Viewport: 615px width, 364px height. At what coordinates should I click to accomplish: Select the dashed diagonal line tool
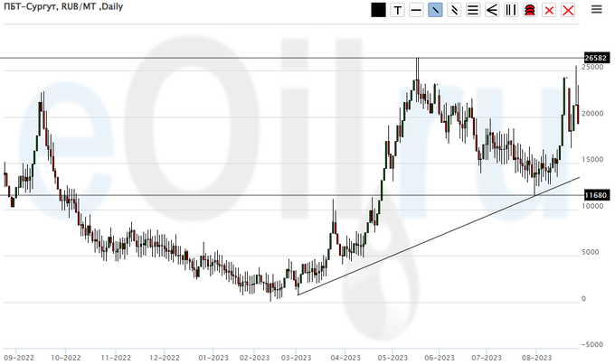[x=454, y=10]
